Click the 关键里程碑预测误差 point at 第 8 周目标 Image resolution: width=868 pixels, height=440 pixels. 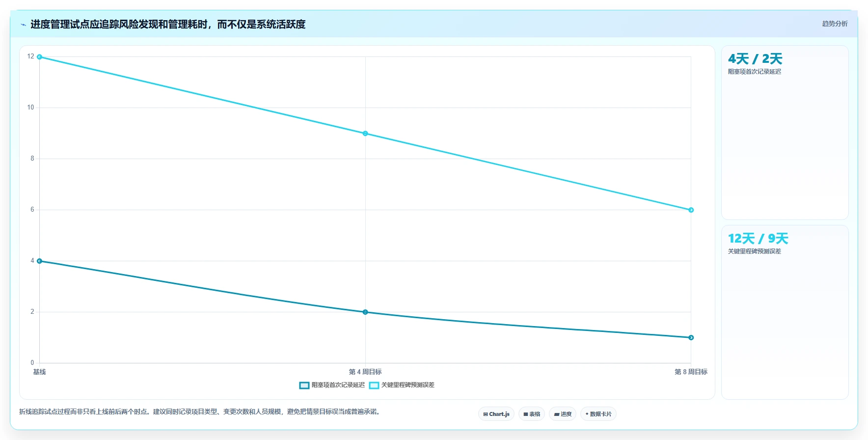pos(691,210)
